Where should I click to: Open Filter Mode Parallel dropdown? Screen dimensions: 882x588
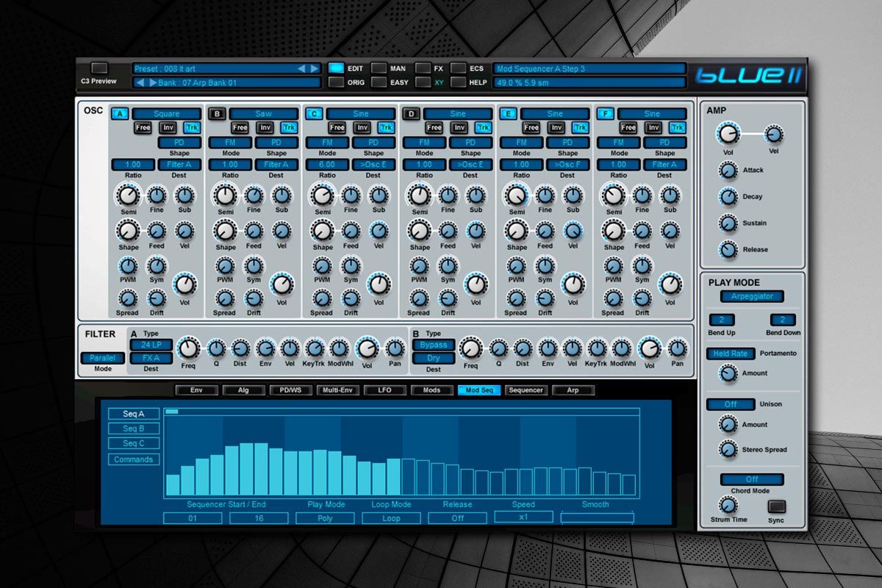(102, 358)
